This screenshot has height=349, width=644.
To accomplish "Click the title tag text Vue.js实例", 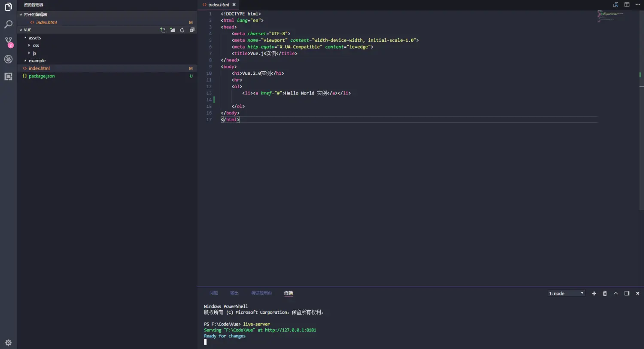I will point(263,53).
